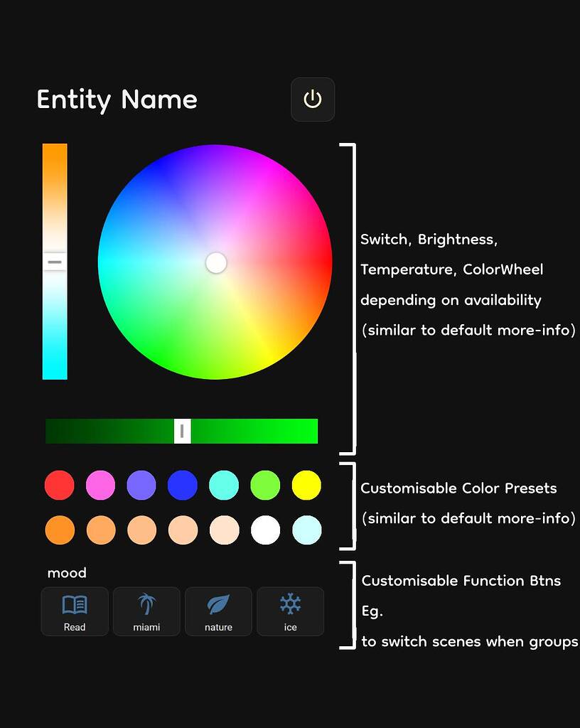Click the brightness slider handle
The height and width of the screenshot is (728, 580).
coord(55,262)
